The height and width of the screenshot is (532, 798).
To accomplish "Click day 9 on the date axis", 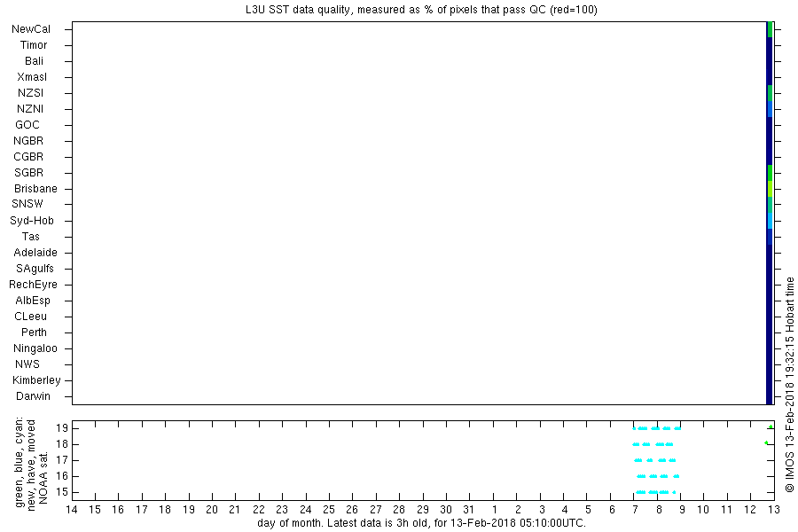I will 682,510.
